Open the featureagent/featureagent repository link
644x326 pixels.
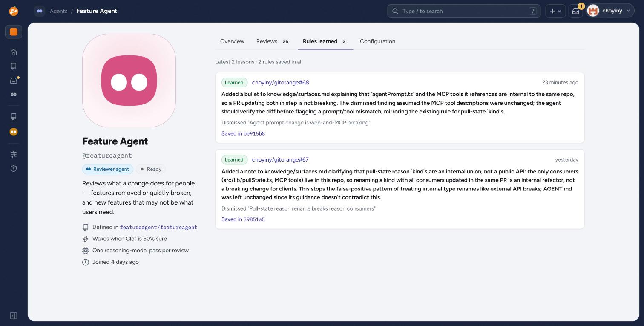point(158,227)
